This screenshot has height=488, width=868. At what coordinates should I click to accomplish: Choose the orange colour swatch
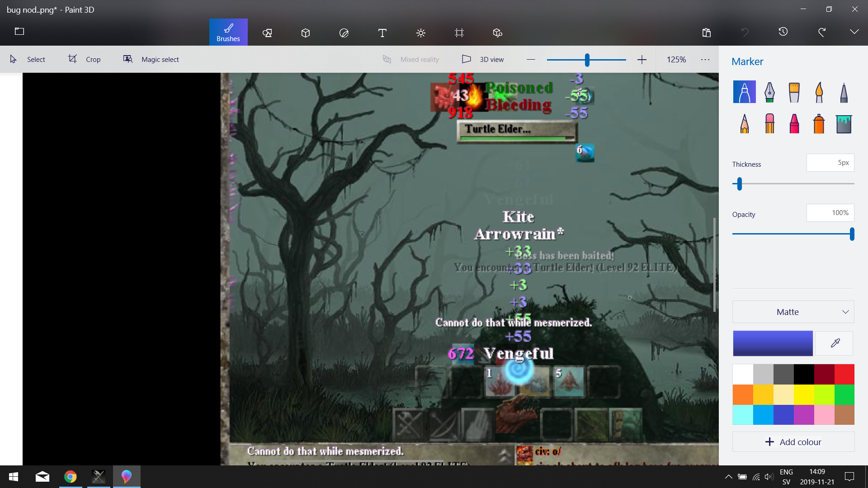pyautogui.click(x=743, y=394)
